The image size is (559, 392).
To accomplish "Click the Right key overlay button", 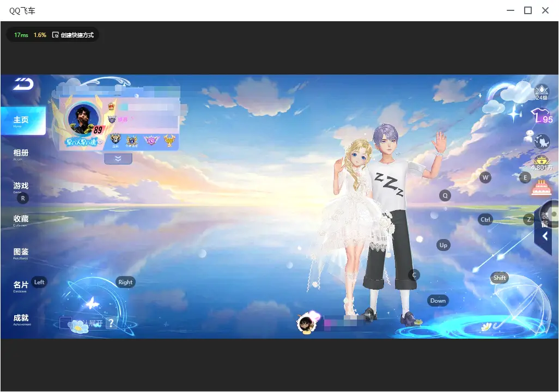I will point(125,282).
